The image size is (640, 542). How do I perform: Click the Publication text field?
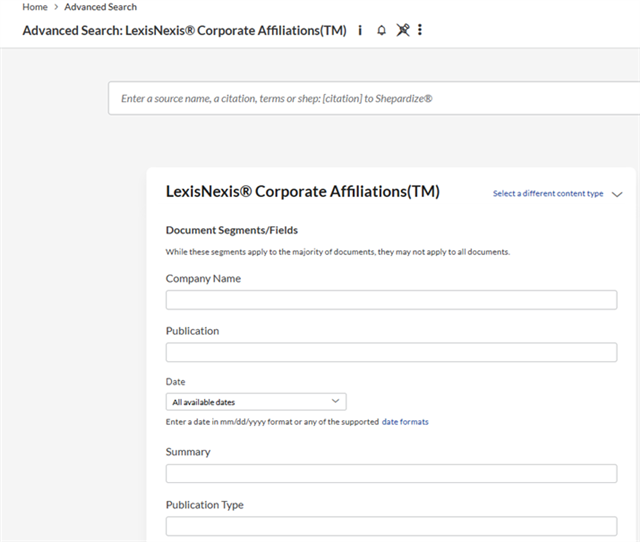point(391,352)
